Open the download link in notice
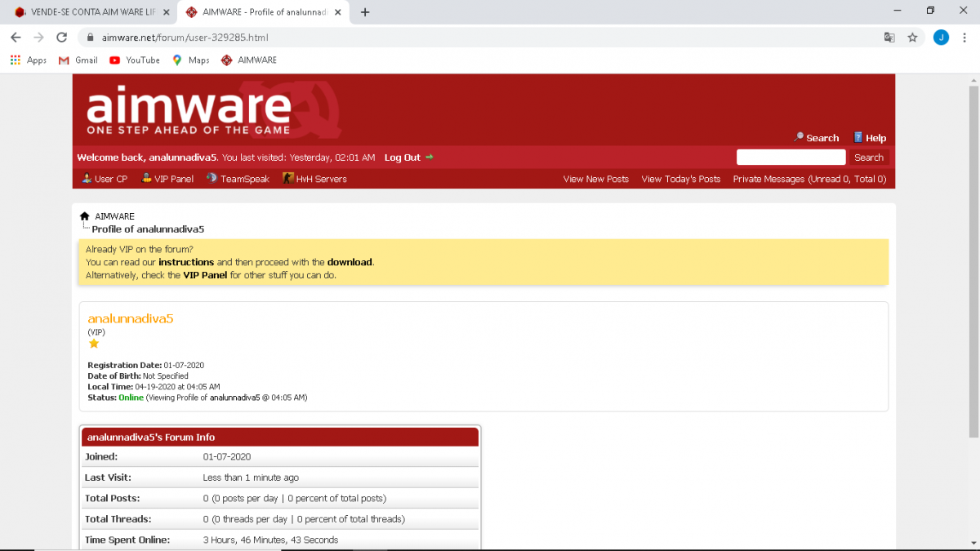Screen dimensions: 980x551 (x=350, y=262)
